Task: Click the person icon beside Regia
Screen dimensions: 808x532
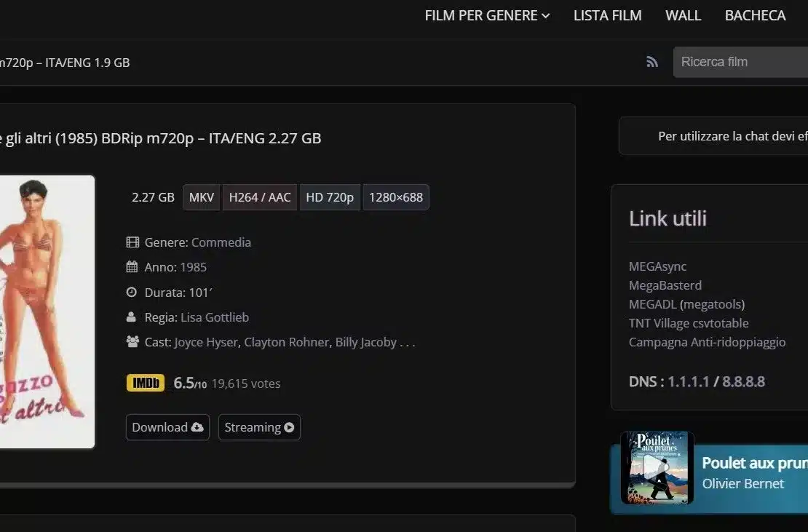Action: pos(131,317)
